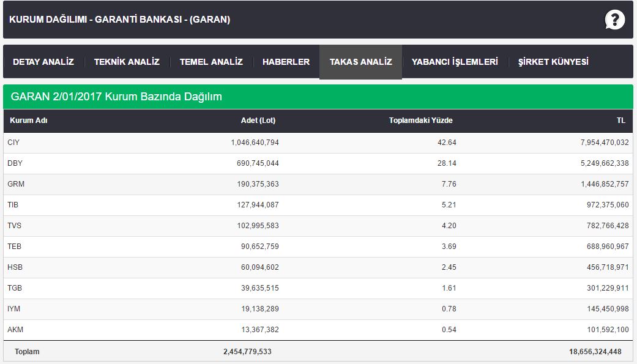Click lot value 39,635,515
The height and width of the screenshot is (364, 637).
point(259,288)
